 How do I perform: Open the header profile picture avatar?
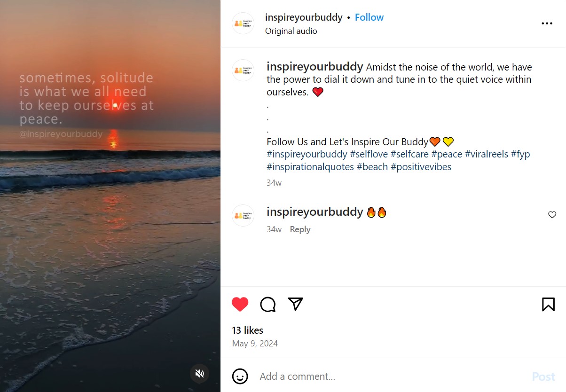click(243, 24)
